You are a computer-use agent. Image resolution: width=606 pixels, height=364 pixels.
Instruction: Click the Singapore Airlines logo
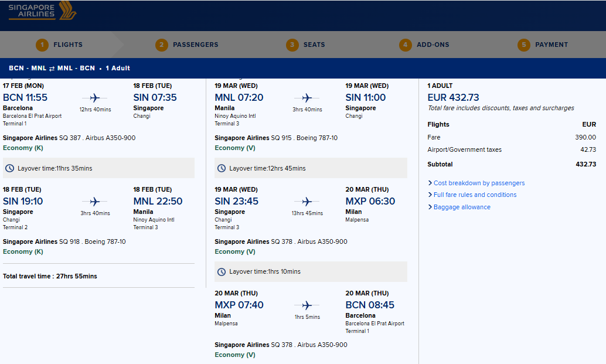click(43, 11)
